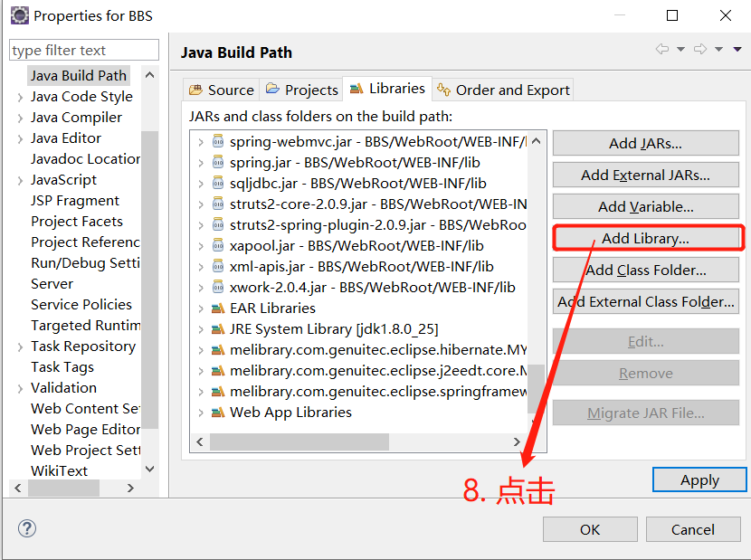
Task: Click the Libraries tab books icon
Action: 356,88
